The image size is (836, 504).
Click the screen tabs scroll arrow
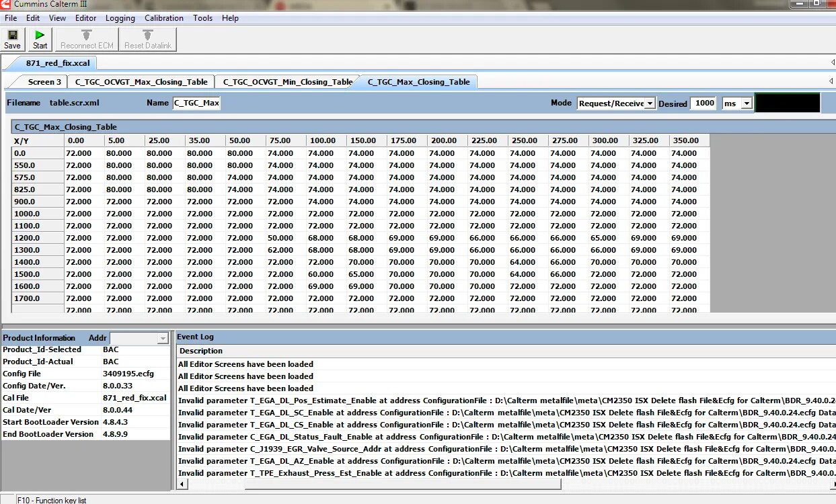point(833,81)
